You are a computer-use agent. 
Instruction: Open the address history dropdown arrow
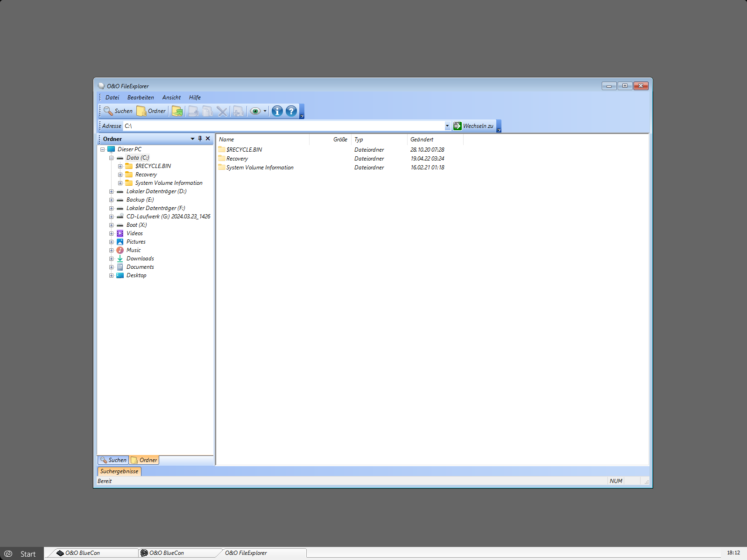coord(447,126)
